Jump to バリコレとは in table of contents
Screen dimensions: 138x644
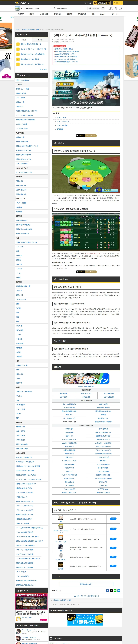click(61, 118)
